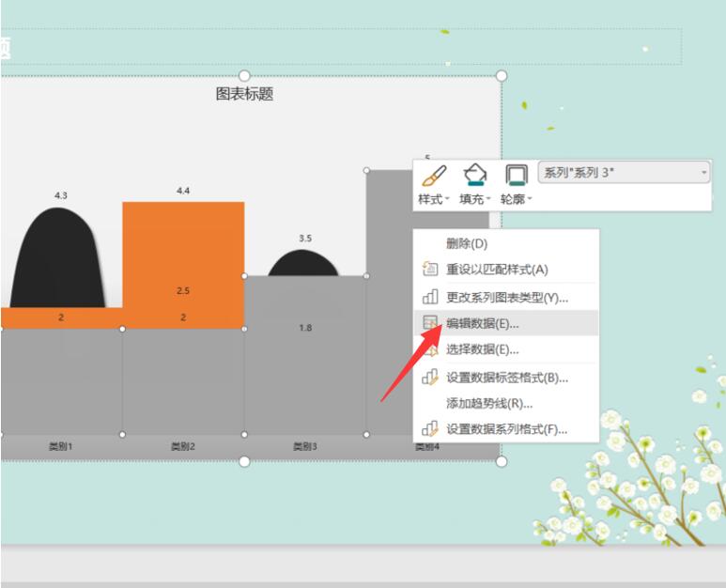Click the chart's top-middle resize handle
The height and width of the screenshot is (588, 726).
(244, 75)
